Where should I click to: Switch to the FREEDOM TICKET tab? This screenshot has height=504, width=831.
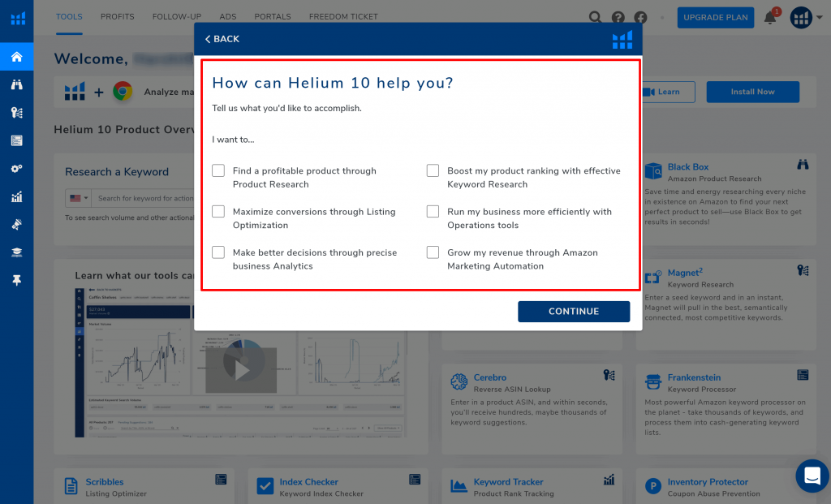[343, 17]
